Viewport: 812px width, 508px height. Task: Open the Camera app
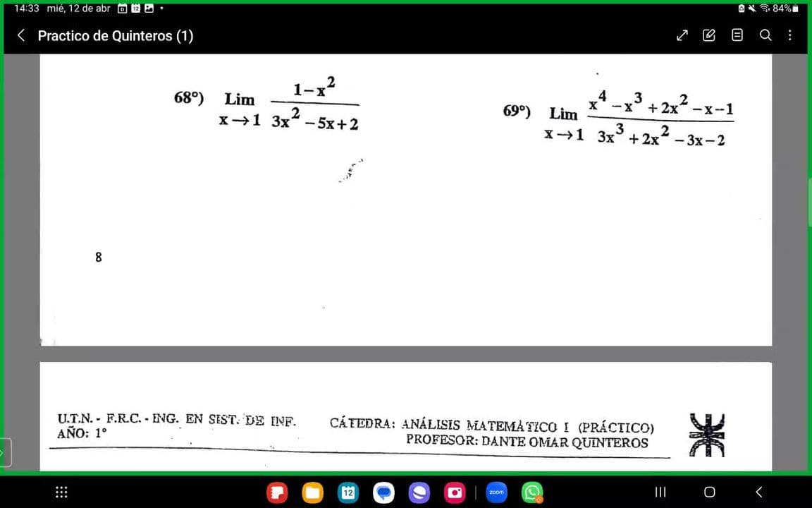[x=455, y=492]
